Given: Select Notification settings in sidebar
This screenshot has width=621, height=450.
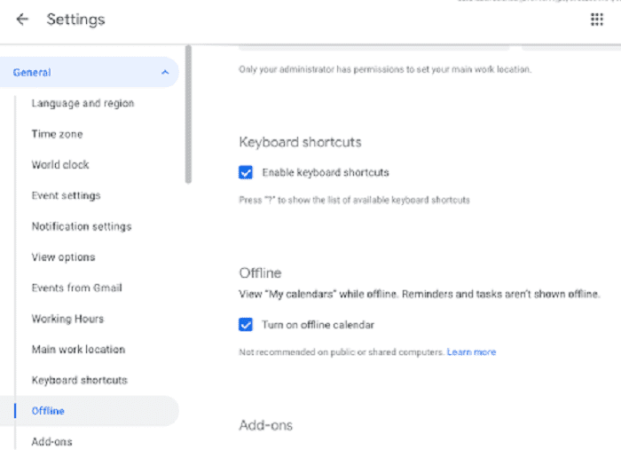Looking at the screenshot, I should 82,227.
